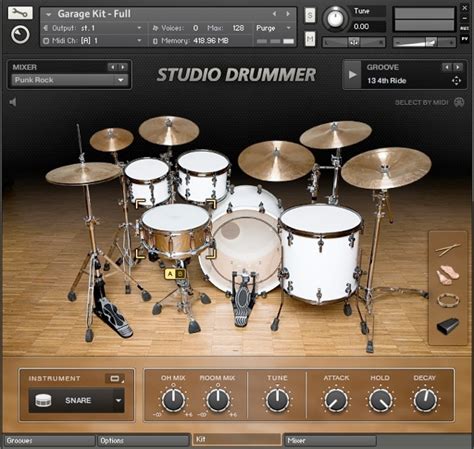Click the snare drum icon in Instrument box

click(x=43, y=400)
